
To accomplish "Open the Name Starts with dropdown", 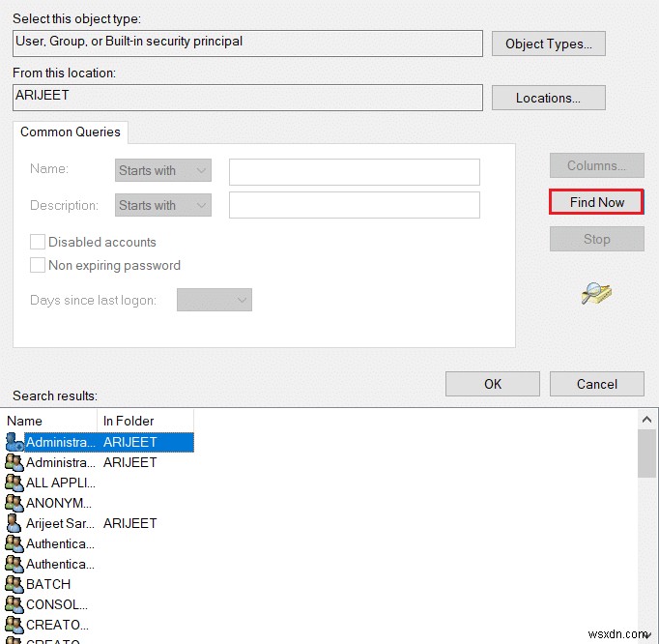I will pos(163,170).
